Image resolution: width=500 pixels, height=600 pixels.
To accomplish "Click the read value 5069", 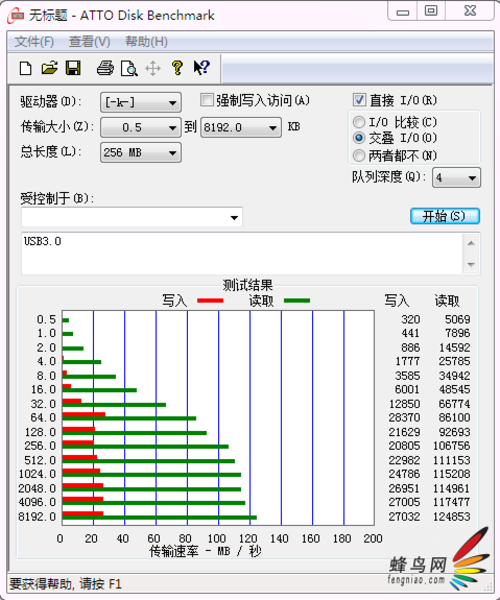I will pos(458,319).
